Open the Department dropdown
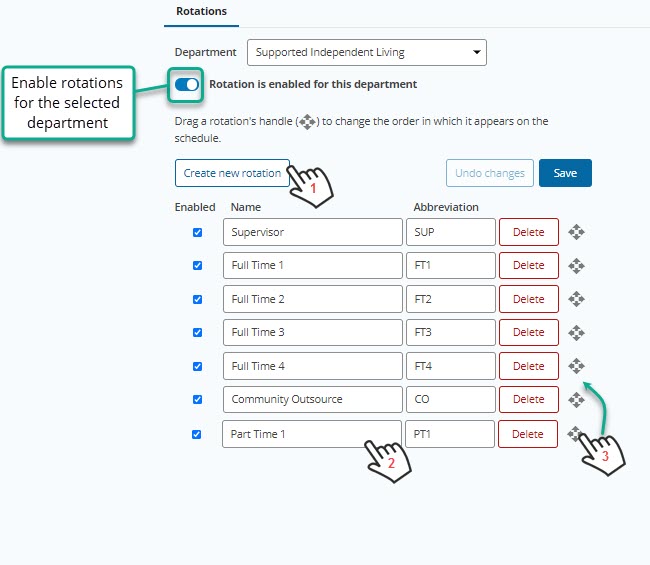Image resolution: width=650 pixels, height=565 pixels. click(367, 52)
